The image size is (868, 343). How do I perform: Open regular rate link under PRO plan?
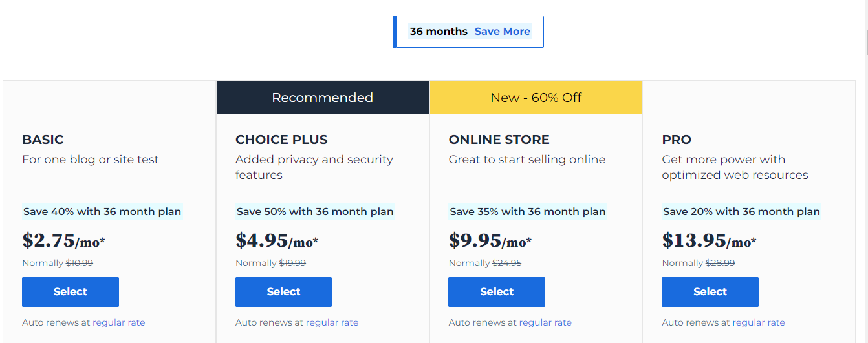tap(758, 322)
